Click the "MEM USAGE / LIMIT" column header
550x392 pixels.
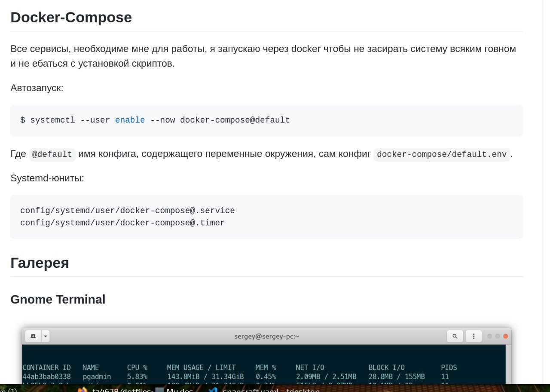click(201, 367)
